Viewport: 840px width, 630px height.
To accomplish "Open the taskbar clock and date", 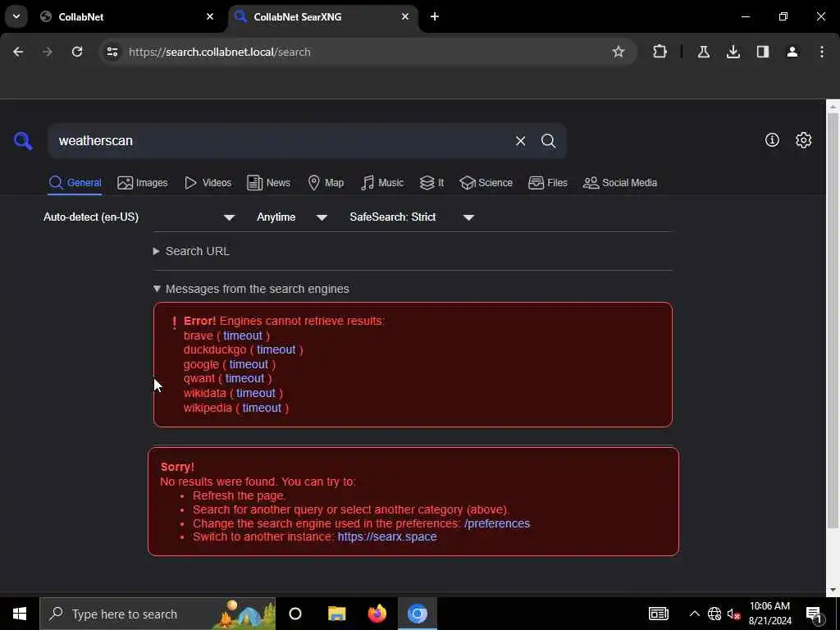I will pyautogui.click(x=769, y=614).
